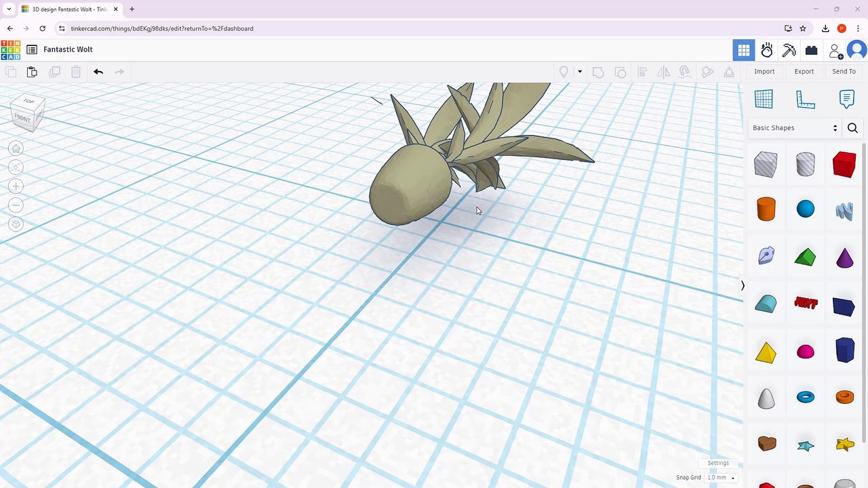This screenshot has width=868, height=488.
Task: Pick the brown Heart shape
Action: pos(766,443)
